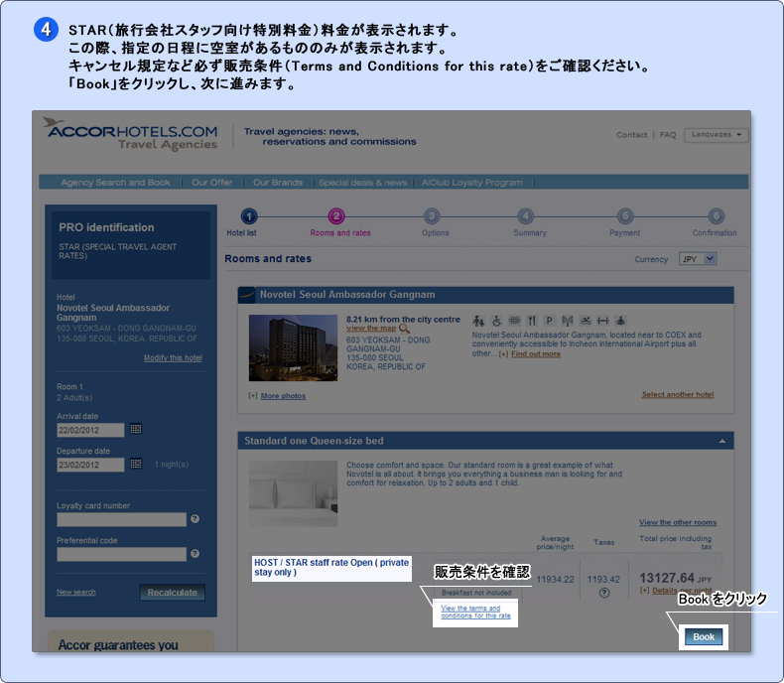784x683 pixels.
Task: Open the Languages dropdown
Action: point(716,134)
